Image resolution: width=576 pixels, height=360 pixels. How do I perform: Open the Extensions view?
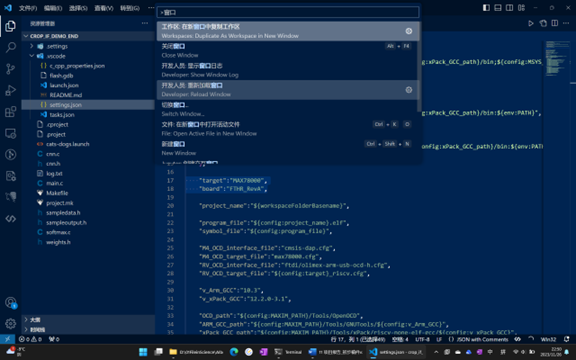click(10, 111)
